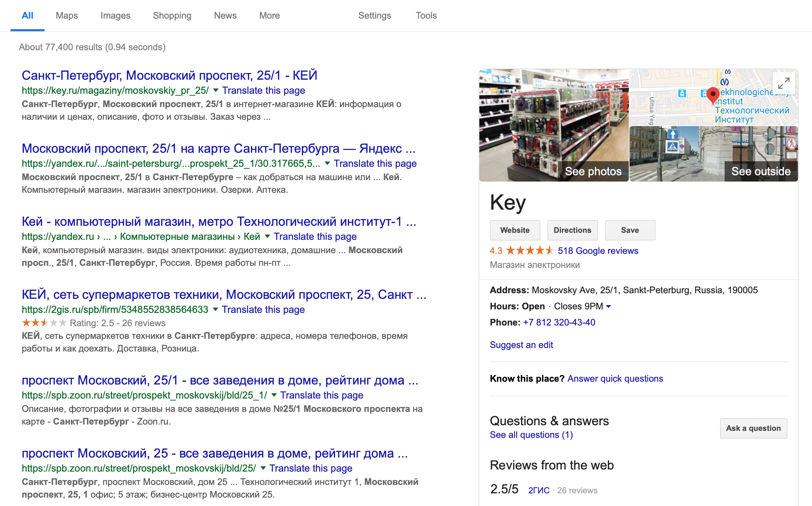Expand the Closes 9PM hours dropdown
Viewport: 812px width, 506px height.
click(609, 307)
